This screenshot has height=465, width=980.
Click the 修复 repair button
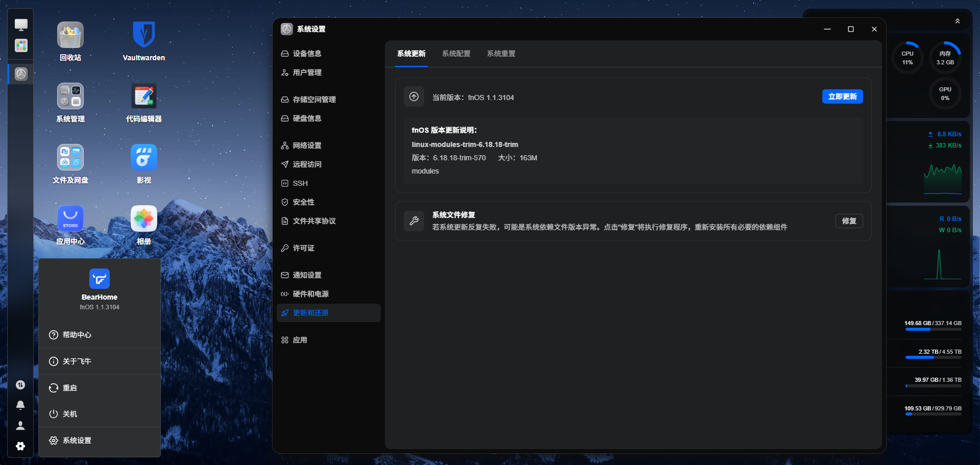coord(849,221)
